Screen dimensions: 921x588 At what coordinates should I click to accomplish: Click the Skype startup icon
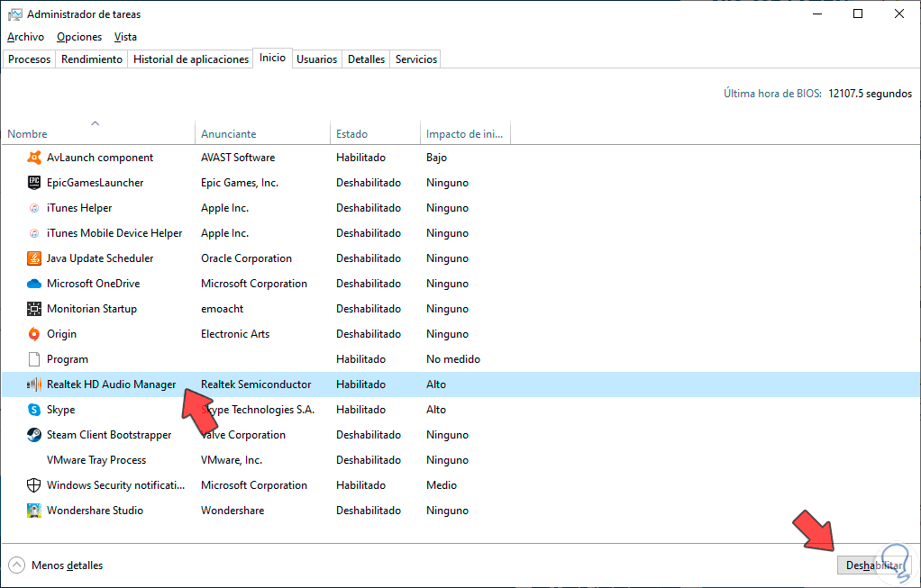pyautogui.click(x=34, y=410)
